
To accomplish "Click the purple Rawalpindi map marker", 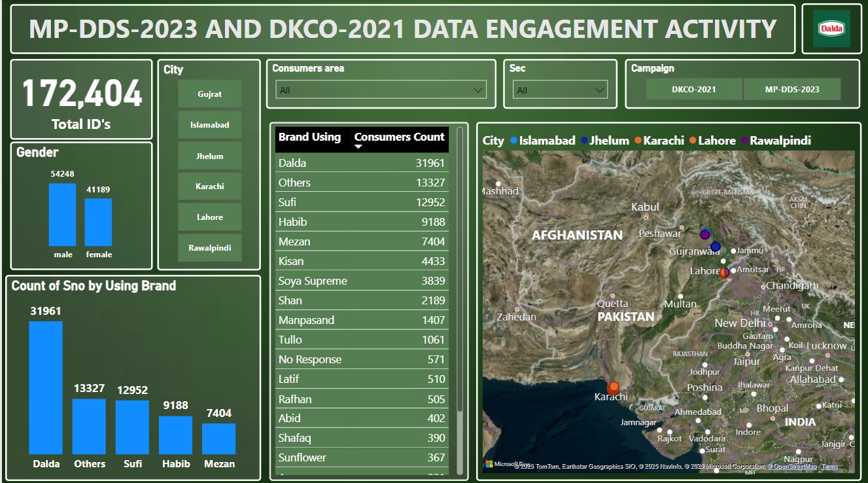I will point(704,234).
